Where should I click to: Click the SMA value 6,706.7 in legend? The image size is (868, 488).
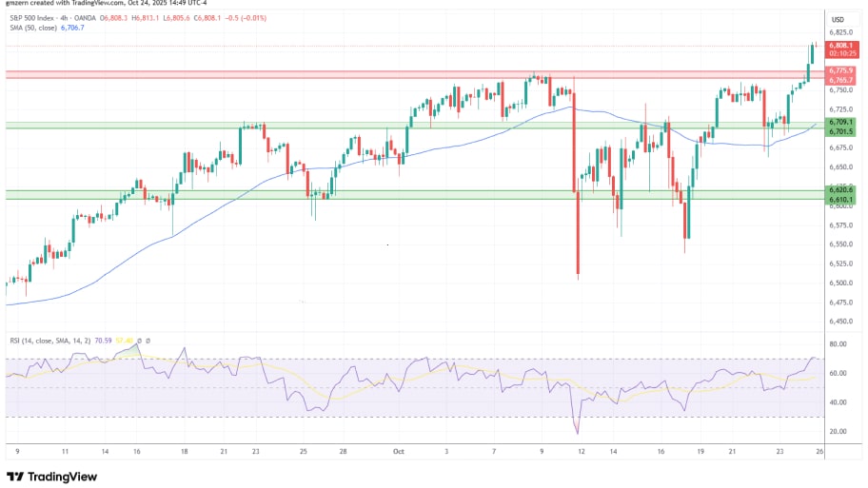[x=72, y=28]
